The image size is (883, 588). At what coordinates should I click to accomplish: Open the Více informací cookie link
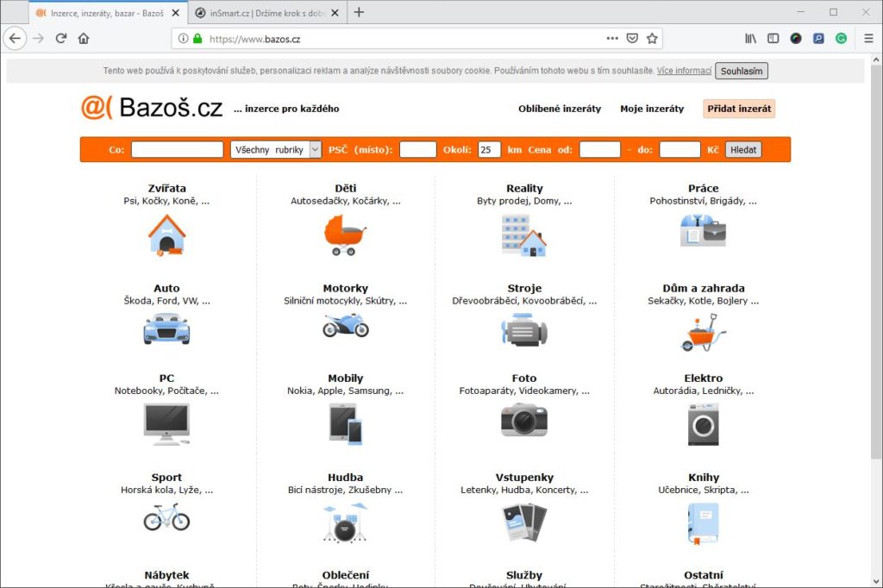click(684, 71)
